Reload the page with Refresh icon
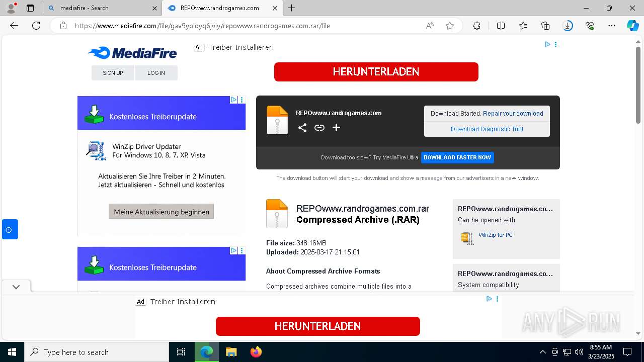 [x=36, y=26]
